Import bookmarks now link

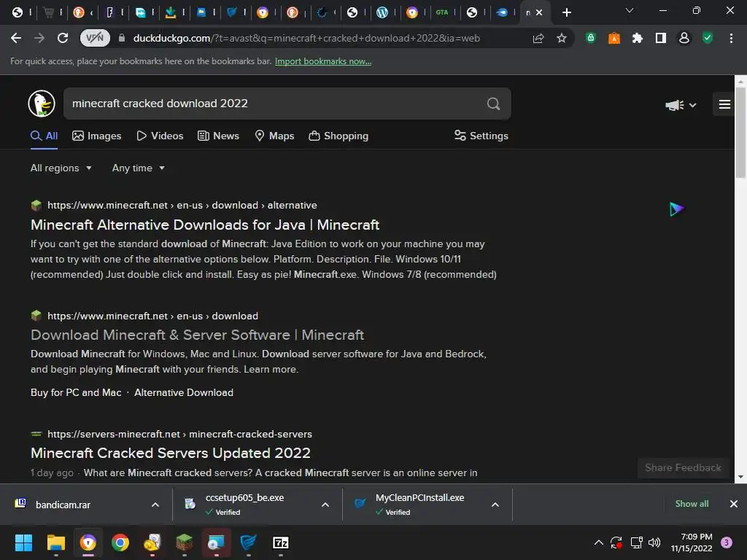tap(323, 61)
